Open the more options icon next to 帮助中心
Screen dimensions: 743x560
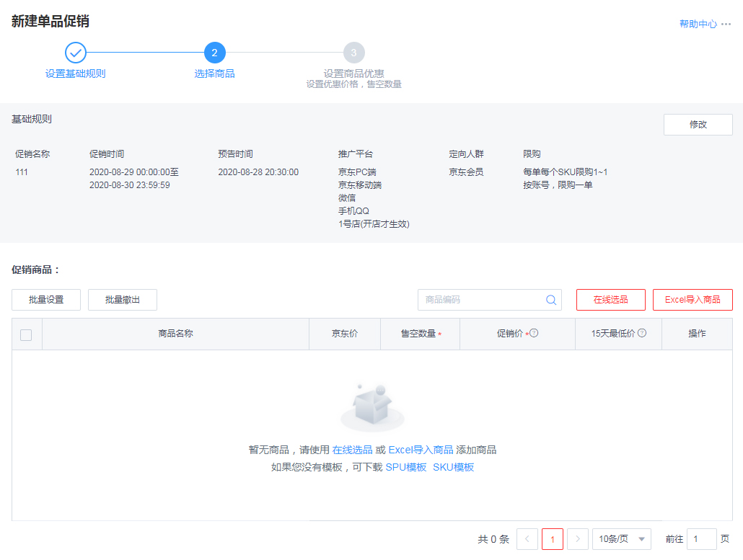click(726, 24)
